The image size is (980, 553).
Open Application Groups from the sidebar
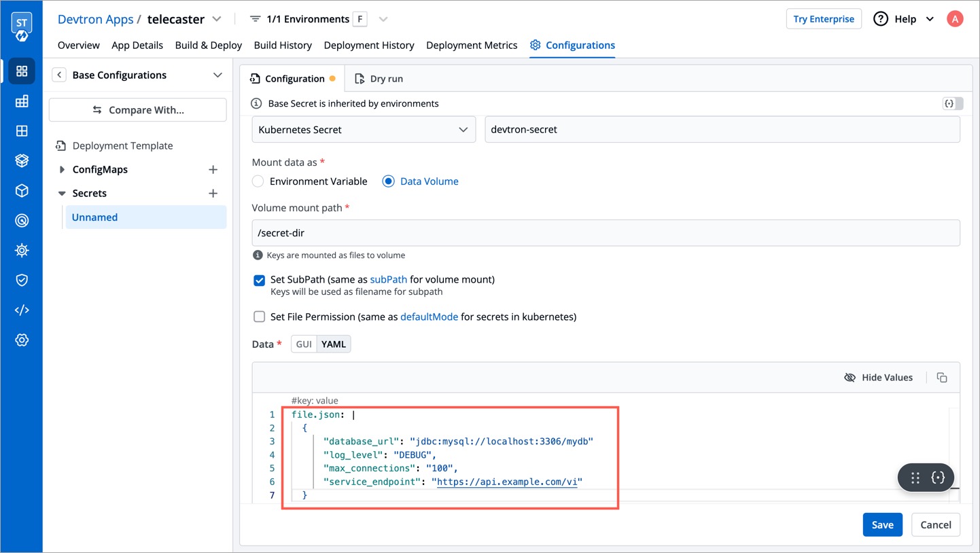coord(22,131)
